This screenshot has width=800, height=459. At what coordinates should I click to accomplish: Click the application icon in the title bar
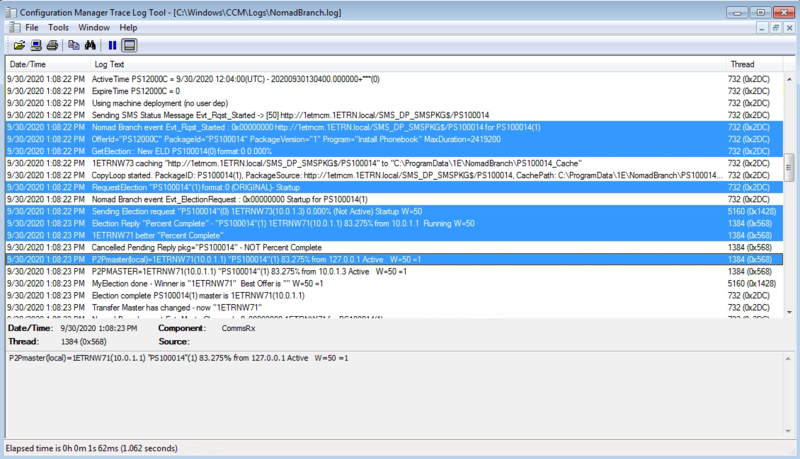(x=12, y=10)
